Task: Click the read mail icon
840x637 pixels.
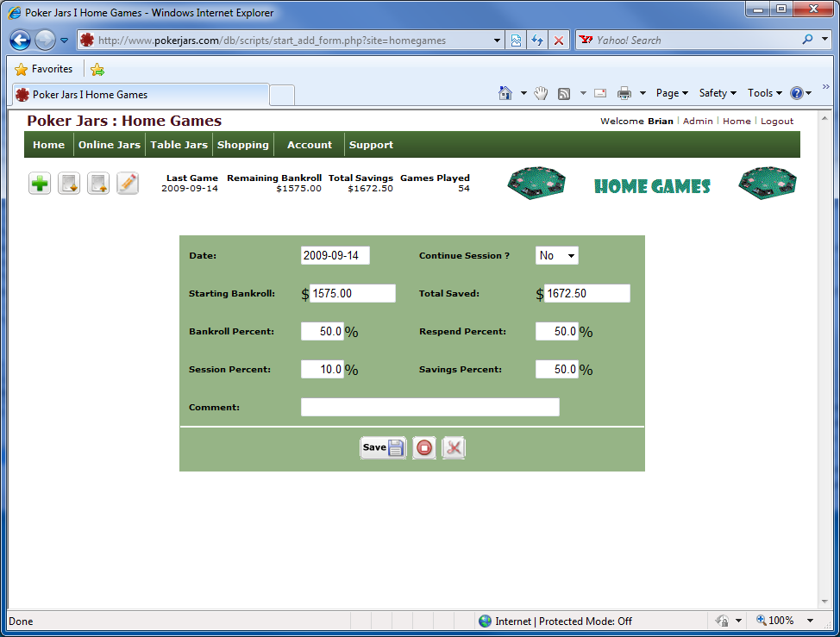Action: pyautogui.click(x=600, y=93)
